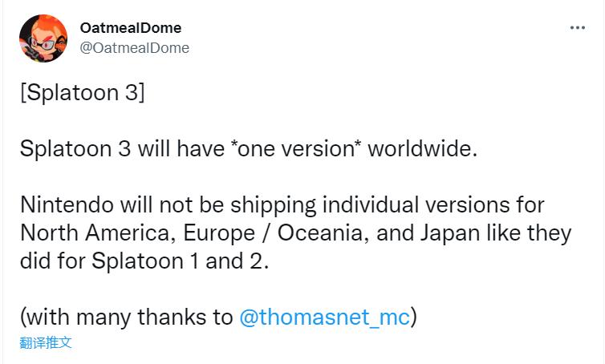This screenshot has height=364, width=605.
Task: Click the word shipping in the tweet
Action: pyautogui.click(x=273, y=204)
